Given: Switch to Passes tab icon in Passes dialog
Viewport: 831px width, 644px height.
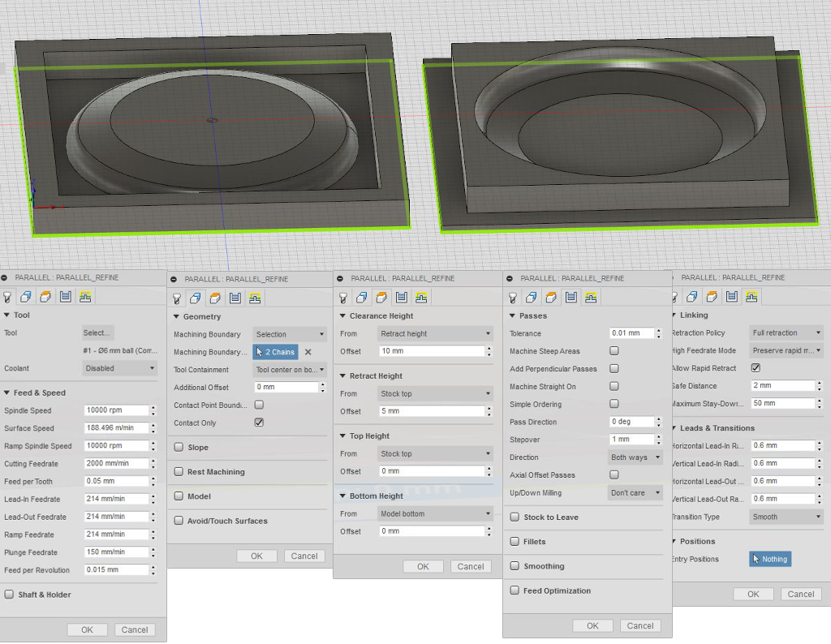Looking at the screenshot, I should coord(571,298).
